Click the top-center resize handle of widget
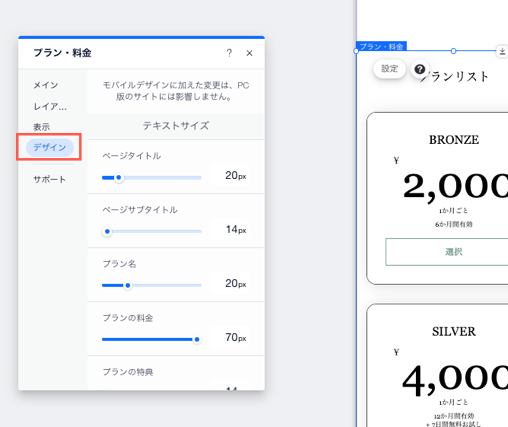This screenshot has height=427, width=508. [453, 51]
